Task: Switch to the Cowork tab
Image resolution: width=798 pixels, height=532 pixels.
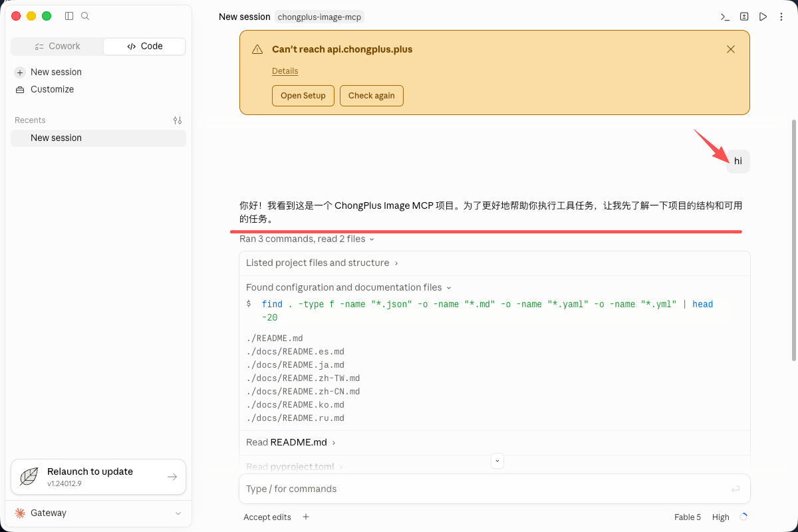Action: pyautogui.click(x=58, y=46)
